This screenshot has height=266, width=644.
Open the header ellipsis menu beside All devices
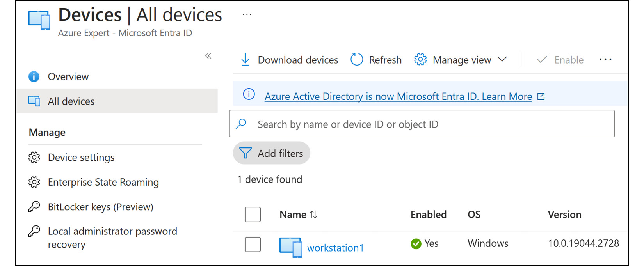click(x=247, y=15)
